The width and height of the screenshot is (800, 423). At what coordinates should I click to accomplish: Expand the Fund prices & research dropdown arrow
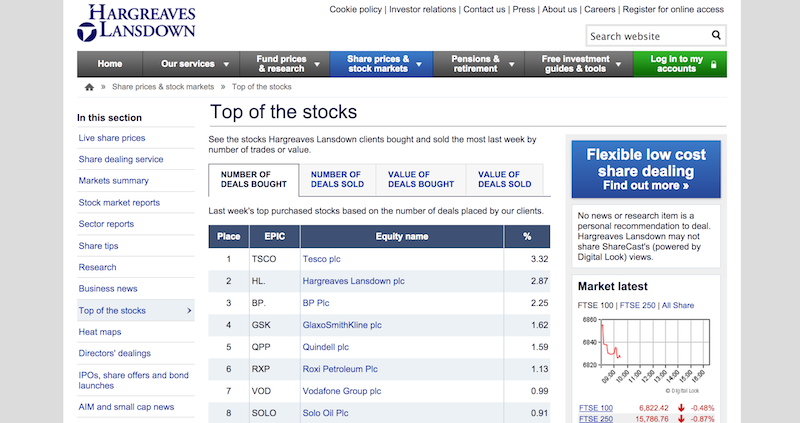[317, 64]
